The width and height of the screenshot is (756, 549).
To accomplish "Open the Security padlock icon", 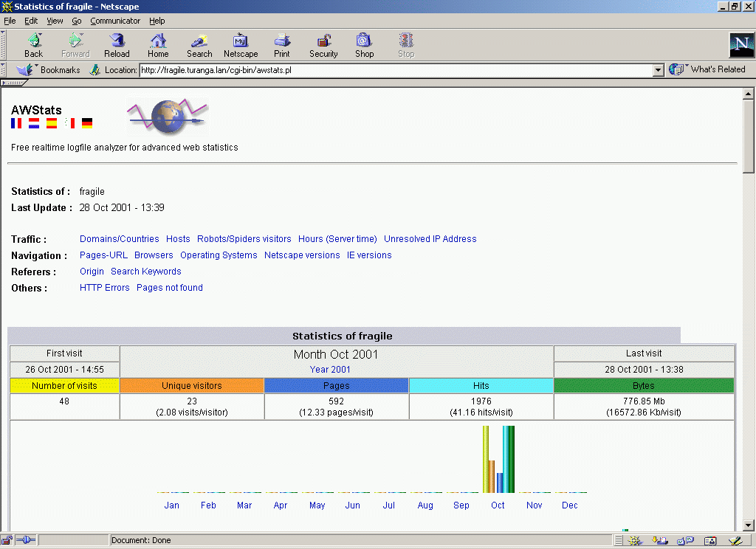I will [x=323, y=44].
